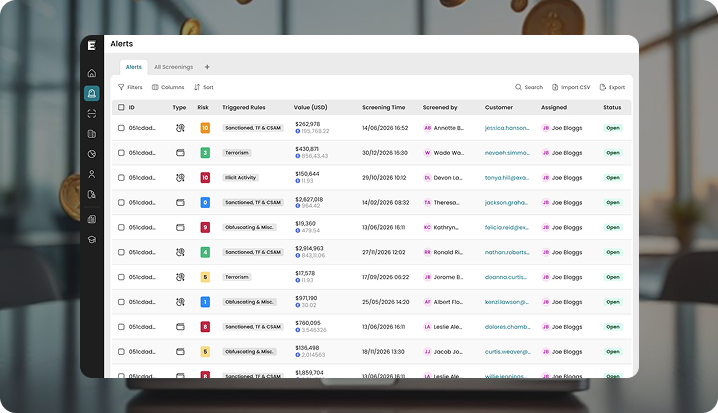
Task: Open customer link jessica.hanson
Action: pos(508,128)
